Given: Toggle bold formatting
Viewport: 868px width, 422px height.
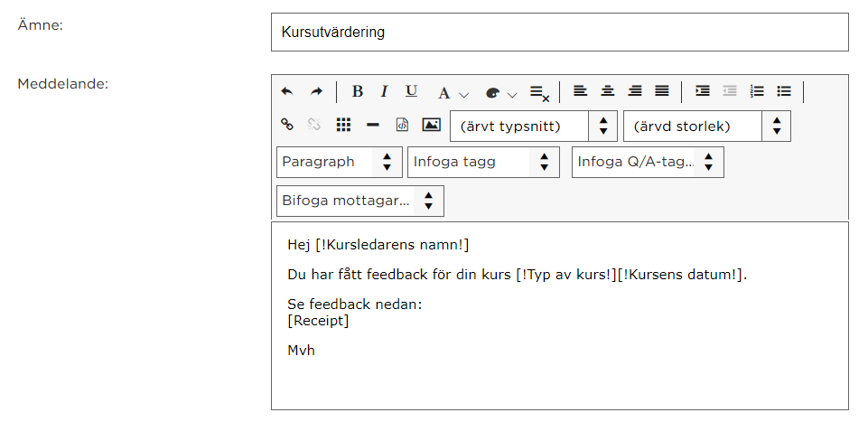Looking at the screenshot, I should pos(358,91).
